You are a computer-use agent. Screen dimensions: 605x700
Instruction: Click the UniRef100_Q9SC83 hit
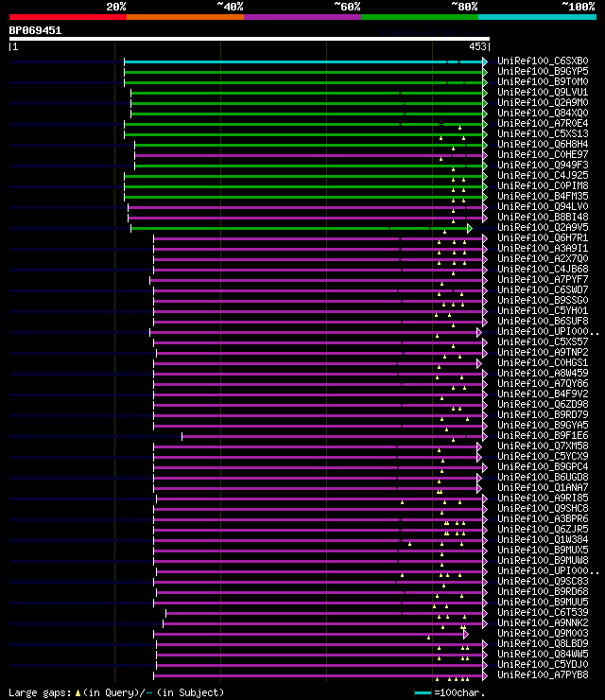pos(543,581)
